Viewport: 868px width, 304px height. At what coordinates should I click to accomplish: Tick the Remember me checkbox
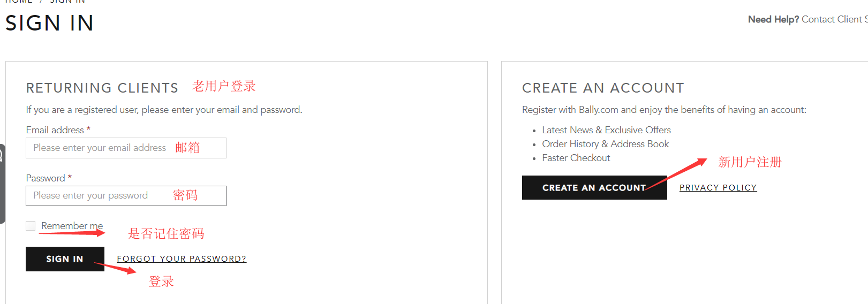coord(31,226)
